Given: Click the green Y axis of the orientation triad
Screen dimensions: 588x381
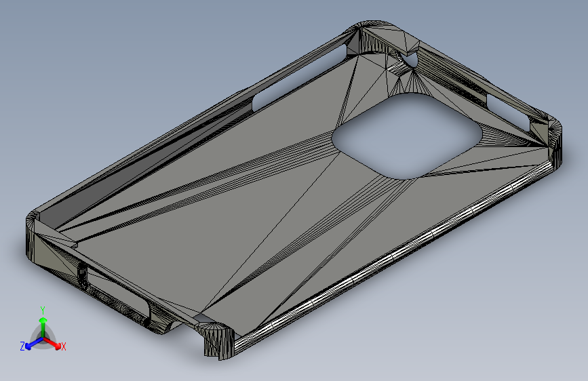Looking at the screenshot, I should 43,327.
